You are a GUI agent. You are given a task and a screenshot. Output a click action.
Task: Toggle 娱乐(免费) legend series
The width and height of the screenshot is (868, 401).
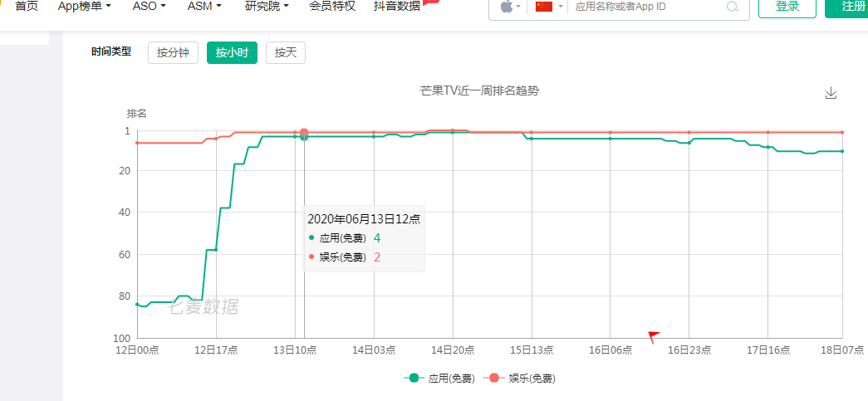coord(519,379)
